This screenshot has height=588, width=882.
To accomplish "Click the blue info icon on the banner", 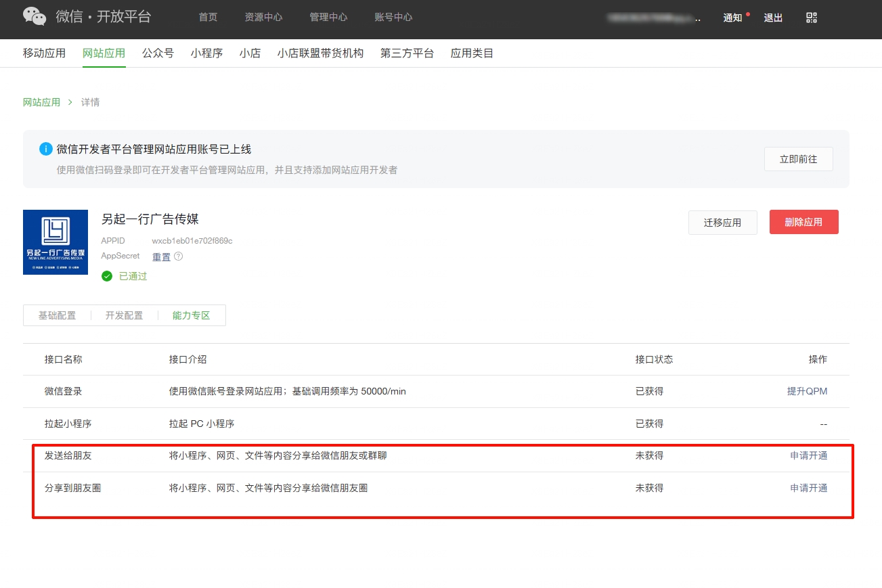I will click(x=45, y=148).
